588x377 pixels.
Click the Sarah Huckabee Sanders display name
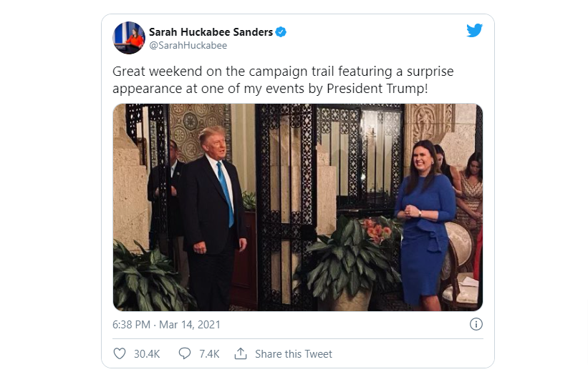[x=211, y=32]
